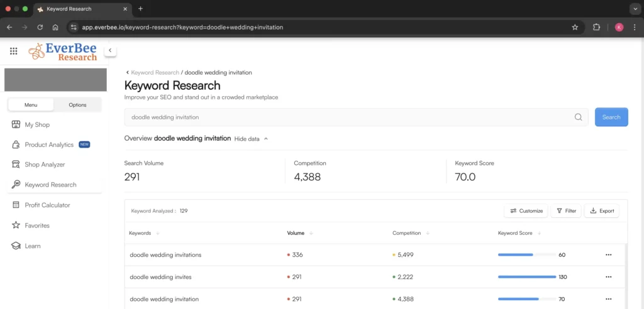The image size is (644, 309).
Task: Open more options for doodle wedding invitation row
Action: [x=608, y=299]
